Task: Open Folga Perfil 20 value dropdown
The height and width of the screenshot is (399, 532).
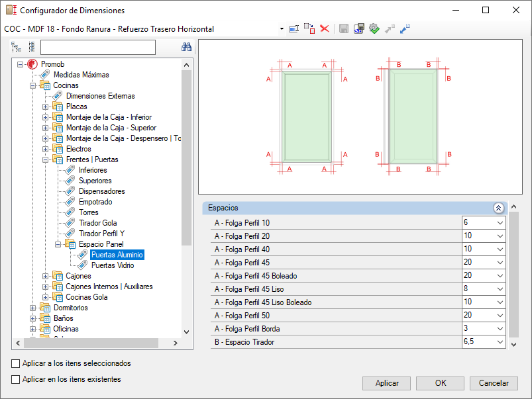Action: (x=500, y=236)
